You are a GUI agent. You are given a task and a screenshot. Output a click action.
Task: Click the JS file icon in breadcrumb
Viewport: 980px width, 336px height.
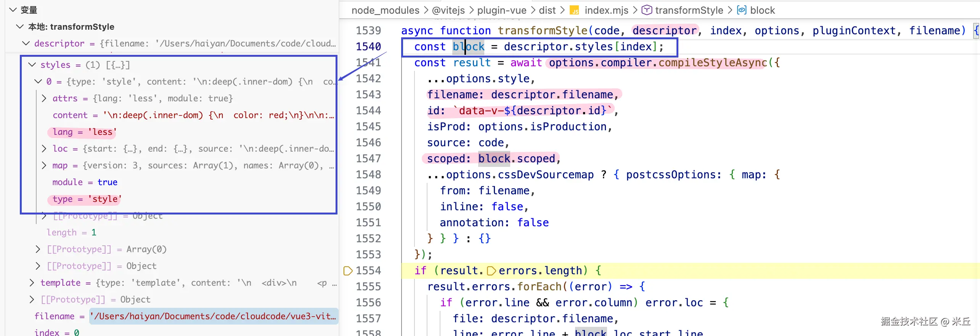tap(574, 10)
